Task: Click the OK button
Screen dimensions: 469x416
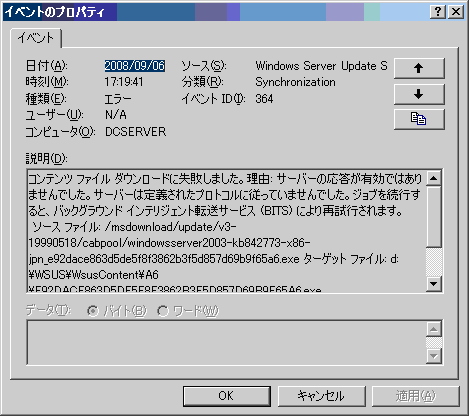Action: tap(227, 396)
